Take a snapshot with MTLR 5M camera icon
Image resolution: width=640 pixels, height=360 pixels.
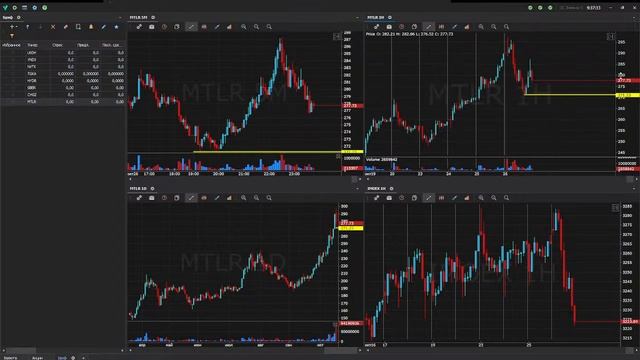(151, 27)
